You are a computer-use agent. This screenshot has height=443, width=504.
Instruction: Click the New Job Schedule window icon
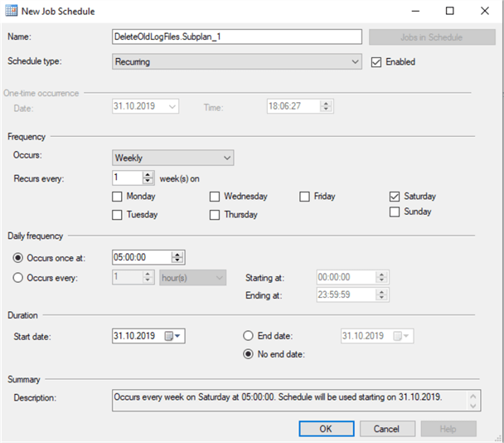[x=12, y=12]
